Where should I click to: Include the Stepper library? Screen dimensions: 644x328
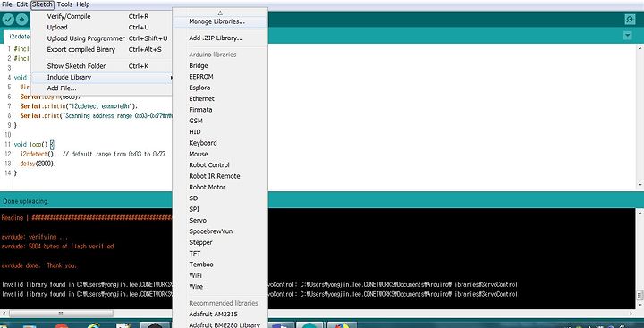pos(220,242)
